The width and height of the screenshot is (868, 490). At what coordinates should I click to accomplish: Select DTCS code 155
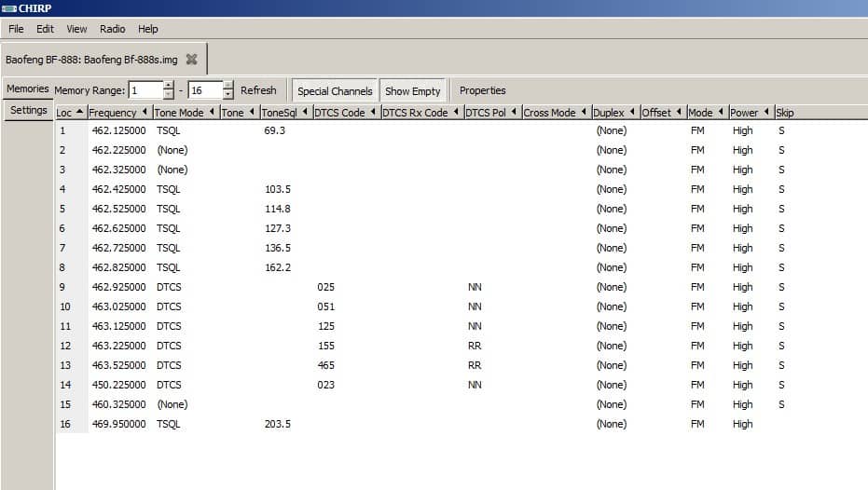pos(326,346)
